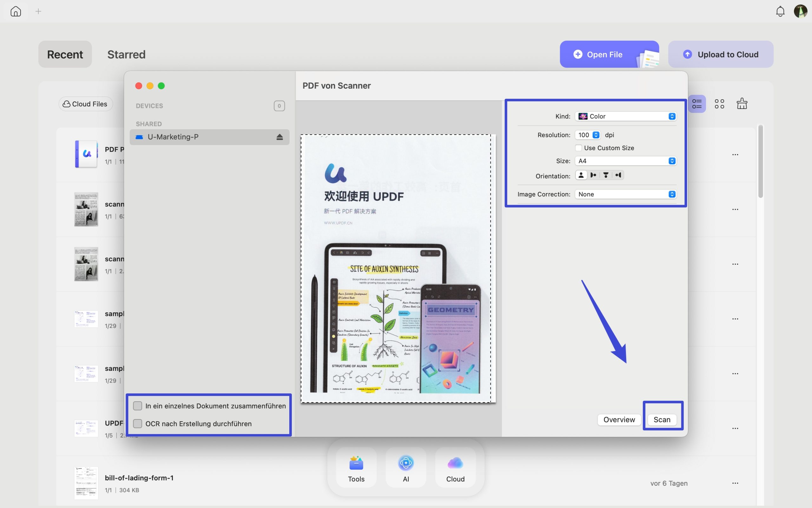The height and width of the screenshot is (508, 812).
Task: Eject the U-Marketing-P scanner
Action: 279,137
